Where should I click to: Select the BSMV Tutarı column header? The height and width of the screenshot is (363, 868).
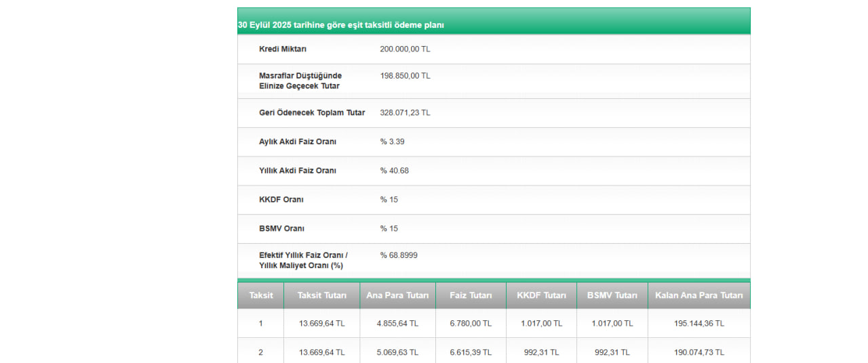612,295
